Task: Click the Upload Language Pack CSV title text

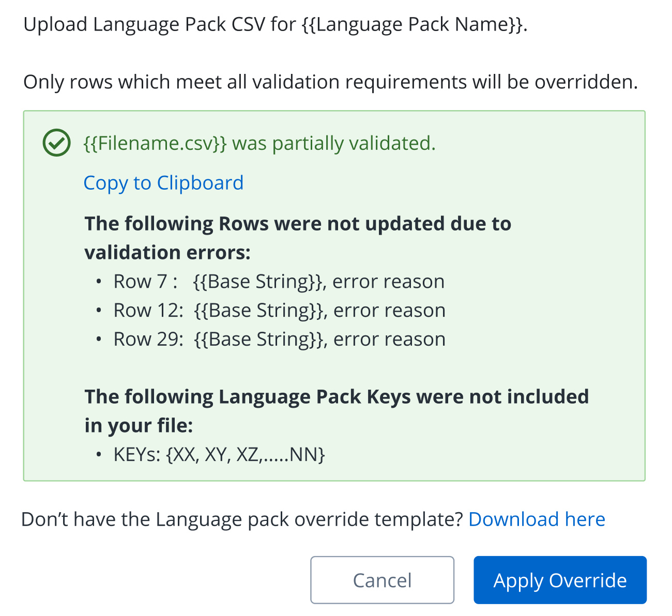Action: [275, 24]
